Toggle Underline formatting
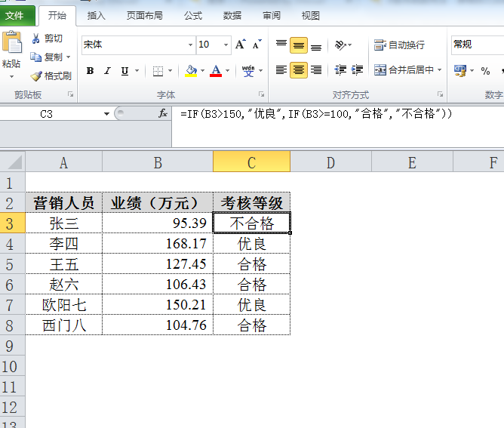 [x=124, y=71]
